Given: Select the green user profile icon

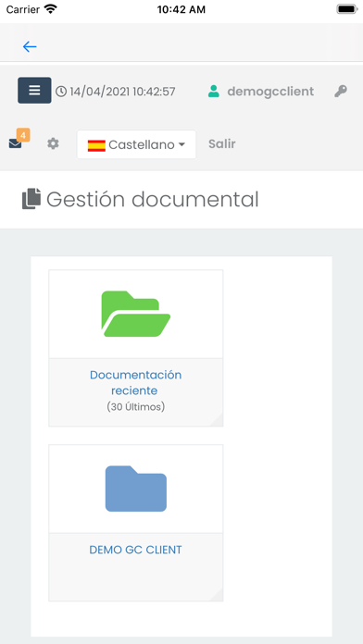Looking at the screenshot, I should click(214, 92).
